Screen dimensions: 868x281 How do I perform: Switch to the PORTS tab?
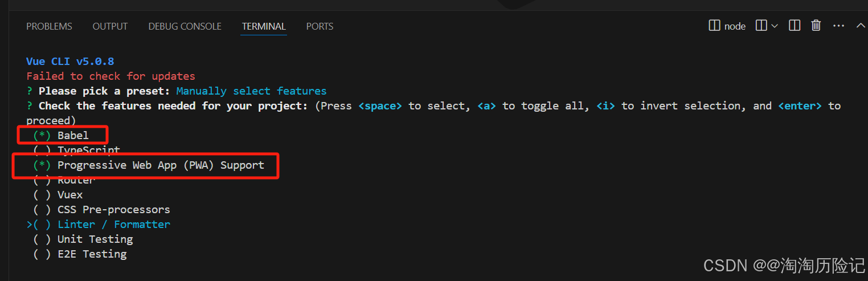(x=320, y=26)
